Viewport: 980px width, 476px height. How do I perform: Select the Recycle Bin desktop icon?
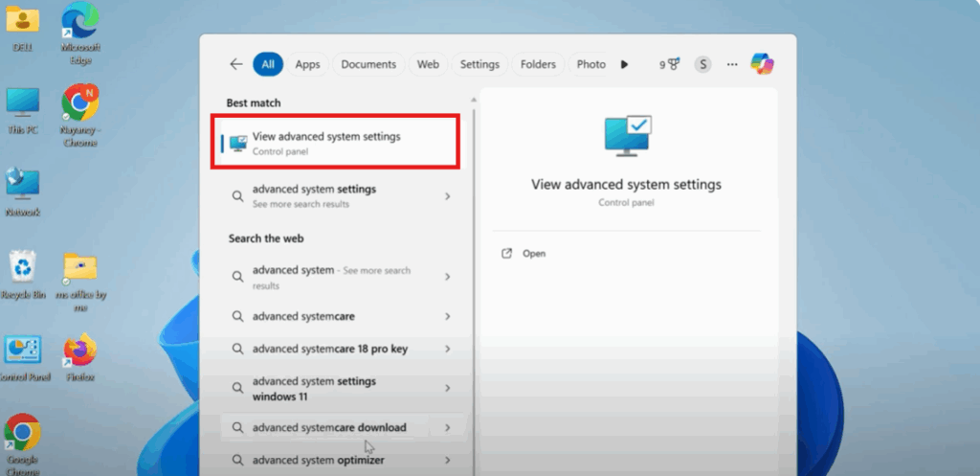click(x=23, y=276)
